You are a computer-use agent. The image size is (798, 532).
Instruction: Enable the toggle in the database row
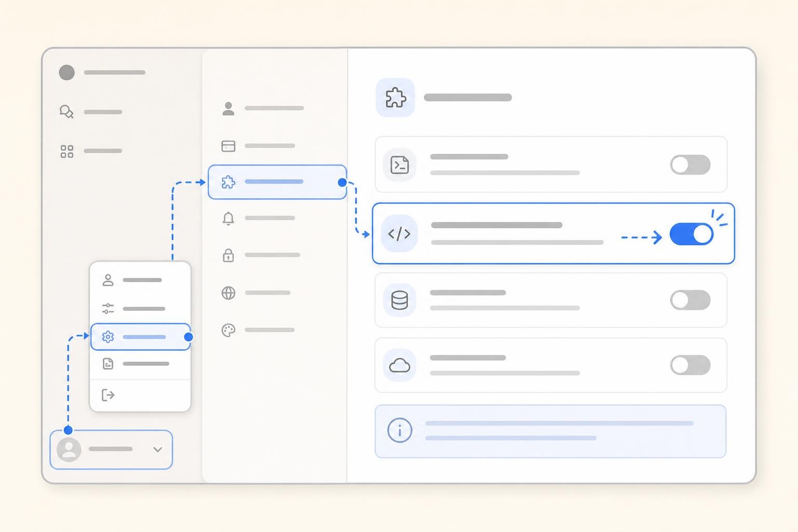[x=690, y=300]
